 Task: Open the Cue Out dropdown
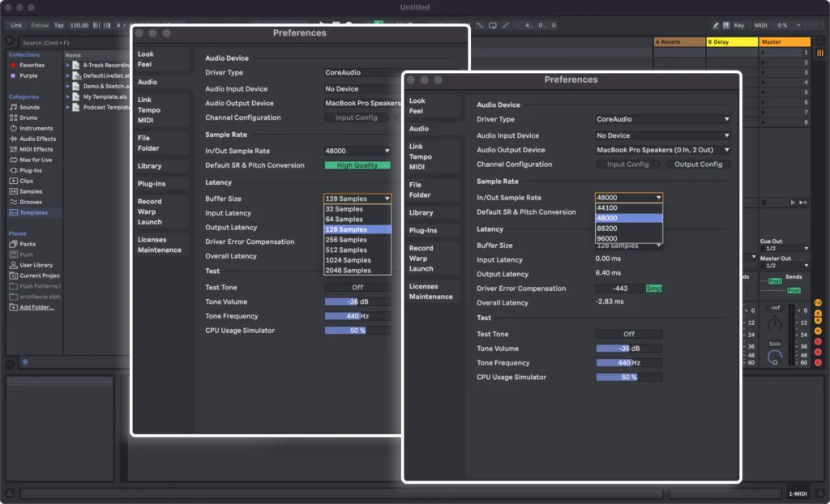[x=785, y=248]
